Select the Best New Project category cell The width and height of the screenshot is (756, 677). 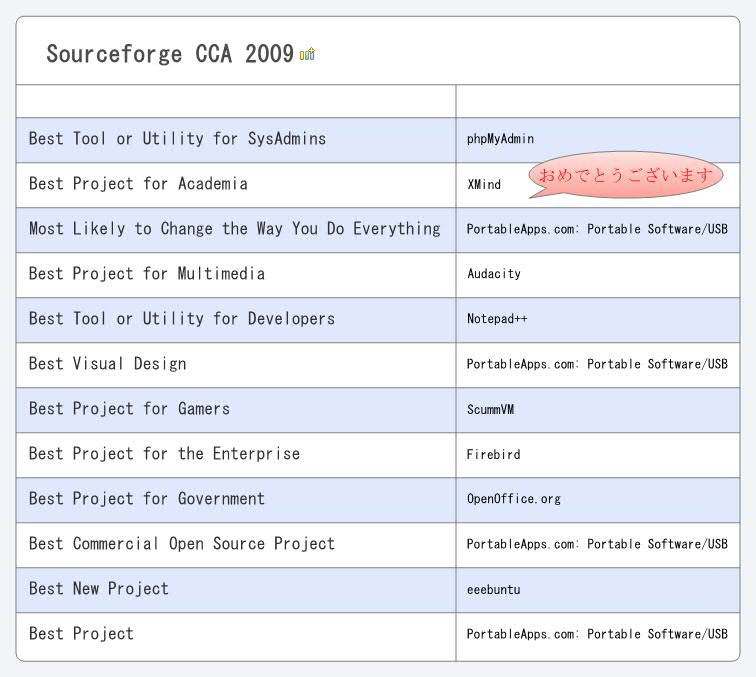tap(98, 589)
